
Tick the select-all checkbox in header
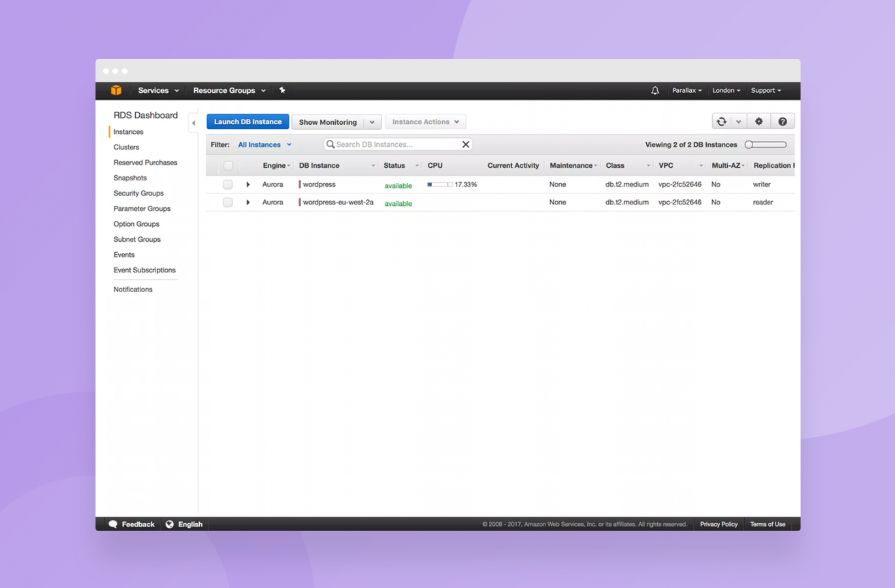[228, 166]
